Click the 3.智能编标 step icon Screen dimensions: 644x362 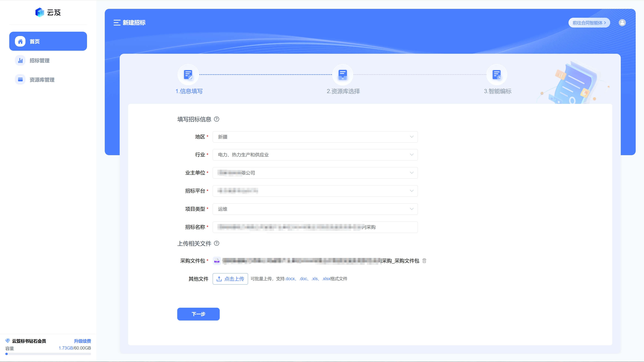coord(497,74)
